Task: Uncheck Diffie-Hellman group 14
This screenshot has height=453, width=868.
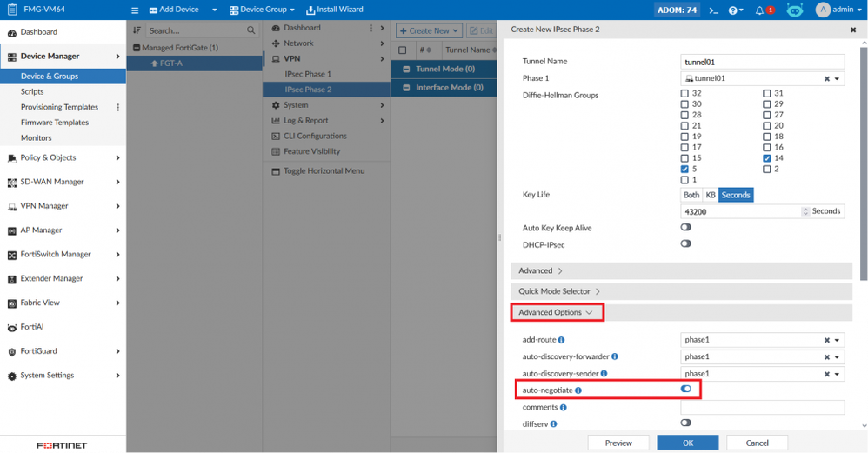Action: tap(766, 158)
